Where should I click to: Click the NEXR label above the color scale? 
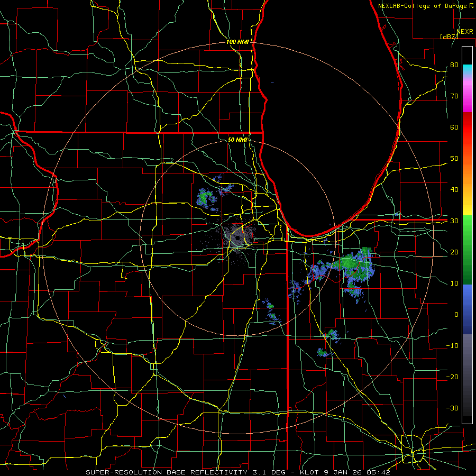point(465,32)
